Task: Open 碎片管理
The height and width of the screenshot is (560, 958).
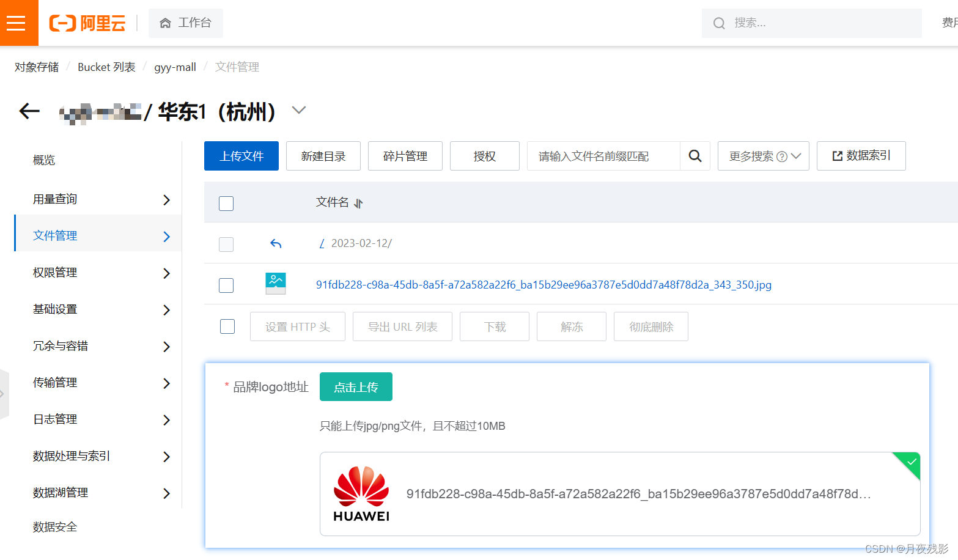Action: (405, 156)
